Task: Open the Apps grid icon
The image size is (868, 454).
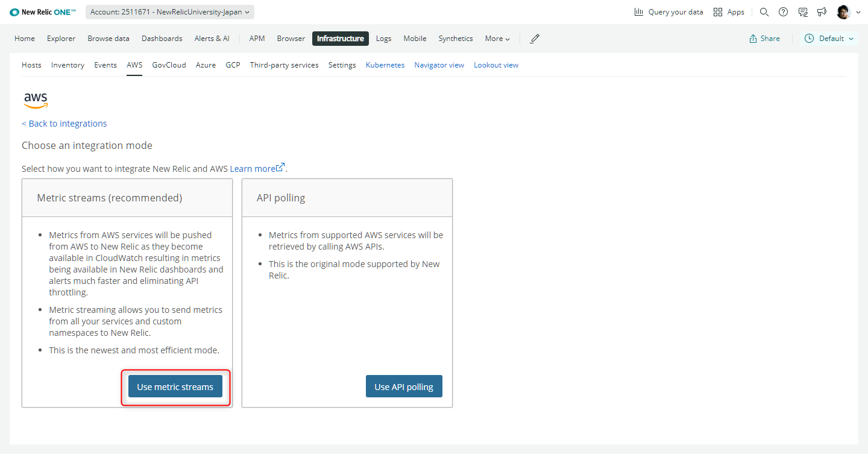Action: point(718,12)
